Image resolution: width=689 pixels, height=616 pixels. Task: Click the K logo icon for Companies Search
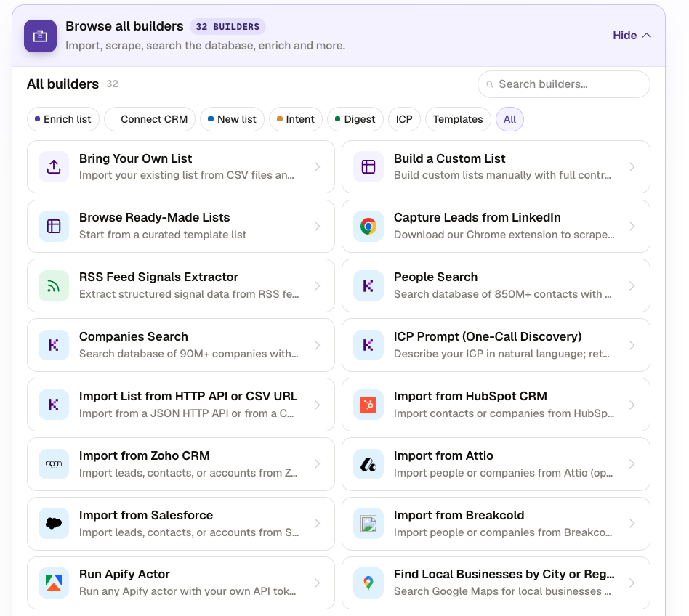click(54, 346)
